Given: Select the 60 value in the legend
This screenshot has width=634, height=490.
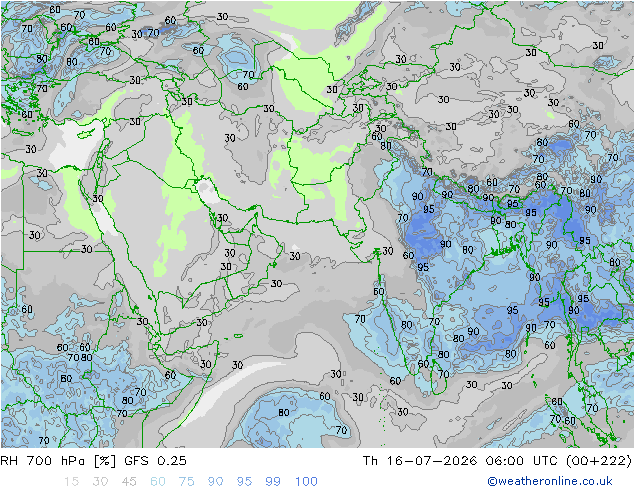Looking at the screenshot, I should click(x=158, y=481).
